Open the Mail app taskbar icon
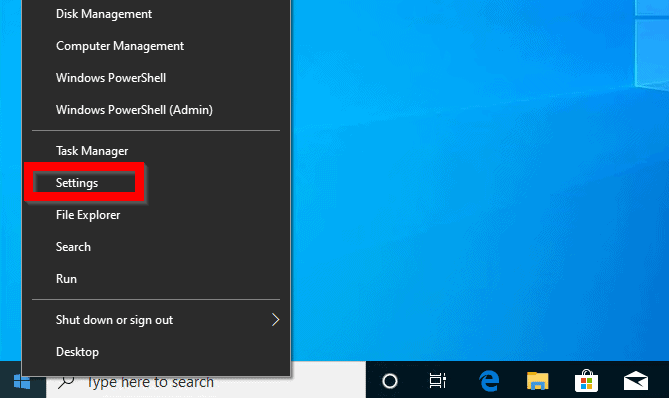Screen dimensions: 669x398 point(636,381)
